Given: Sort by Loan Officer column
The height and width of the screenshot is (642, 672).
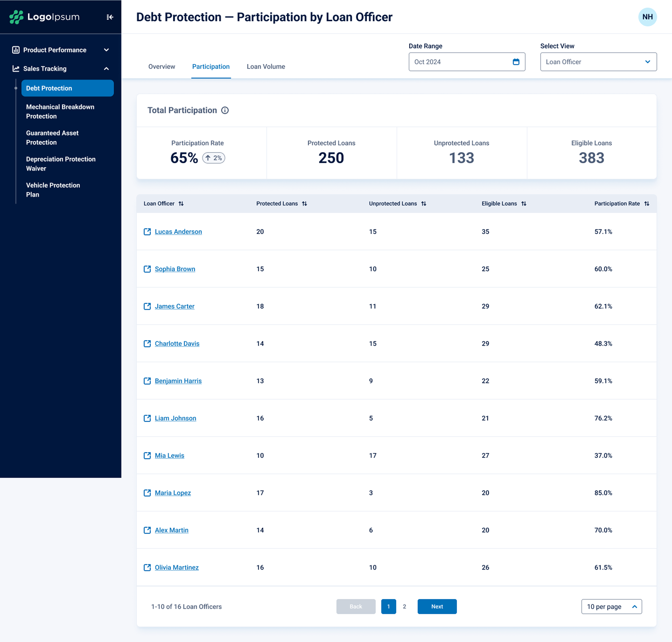Looking at the screenshot, I should tap(181, 204).
